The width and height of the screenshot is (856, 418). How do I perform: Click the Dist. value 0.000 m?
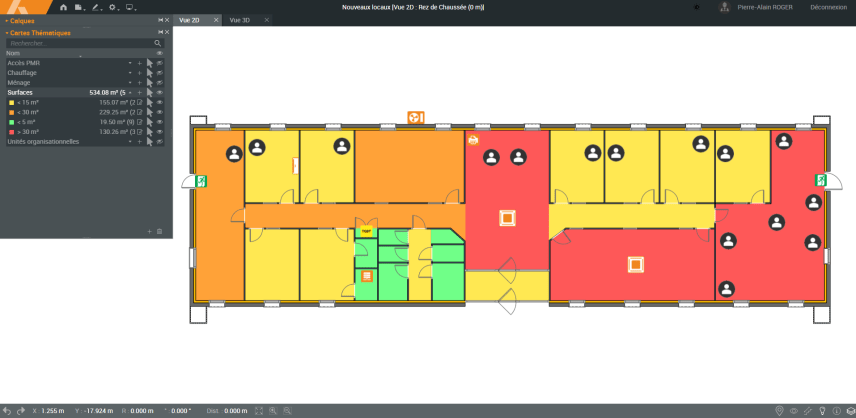pyautogui.click(x=235, y=411)
